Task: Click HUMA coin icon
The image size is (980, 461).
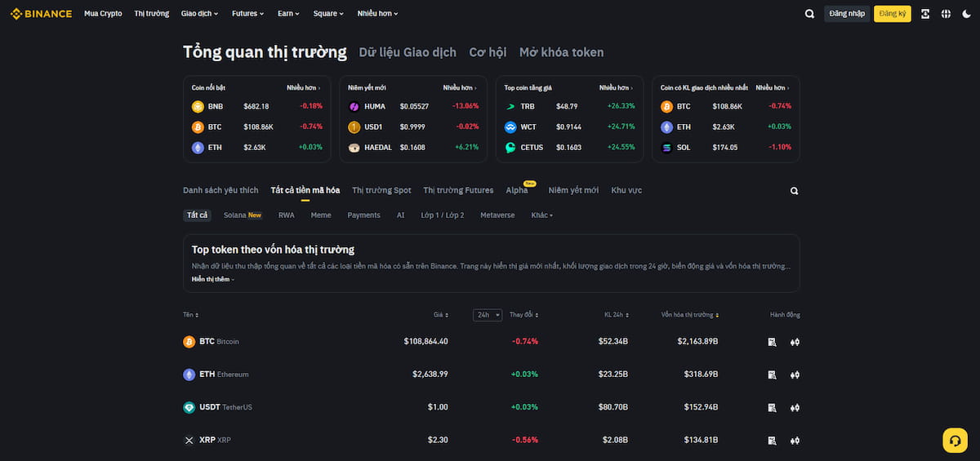Action: (354, 106)
